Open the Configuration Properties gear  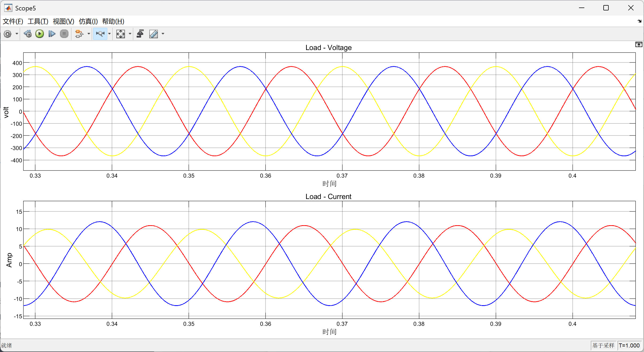(x=7, y=34)
